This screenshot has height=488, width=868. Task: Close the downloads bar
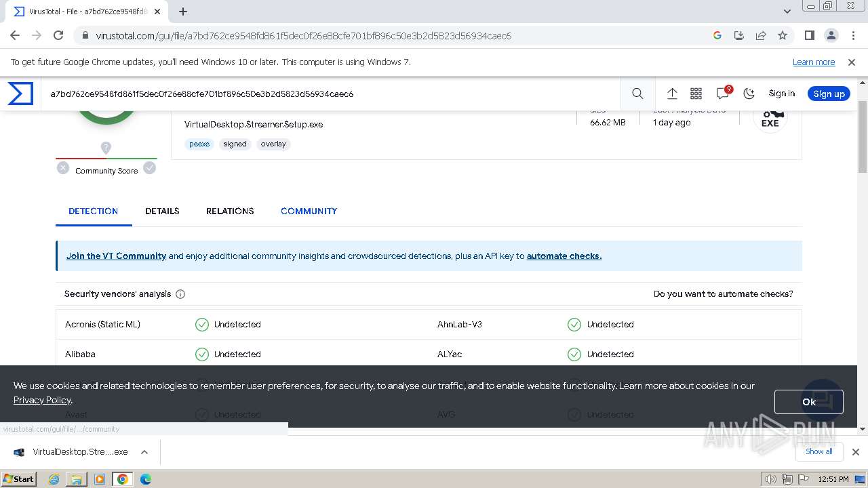856,452
